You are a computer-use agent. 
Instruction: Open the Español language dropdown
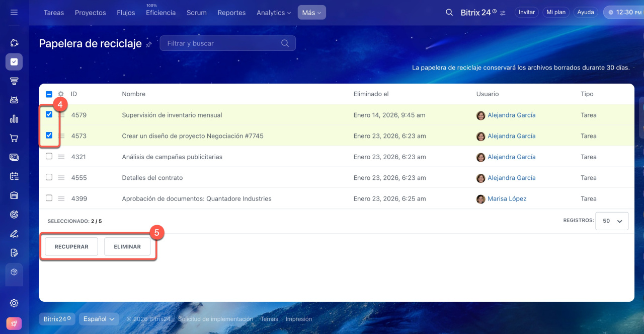point(99,319)
